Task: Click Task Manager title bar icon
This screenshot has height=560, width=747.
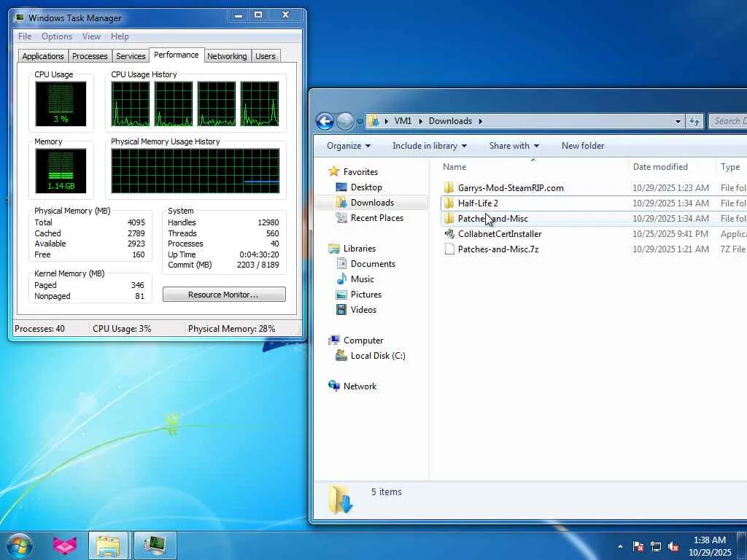Action: point(19,18)
